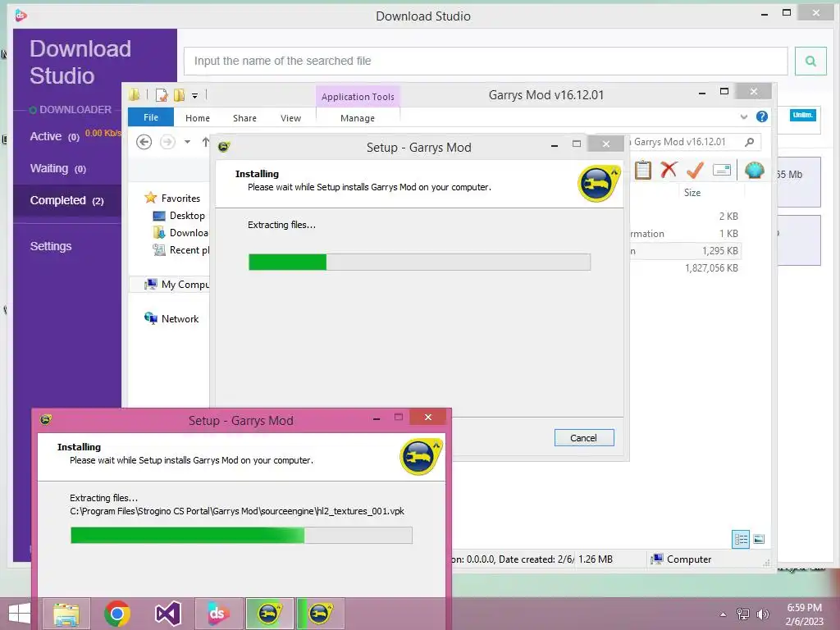Expand the ribbon with the chevron
The height and width of the screenshot is (630, 840).
click(x=743, y=116)
